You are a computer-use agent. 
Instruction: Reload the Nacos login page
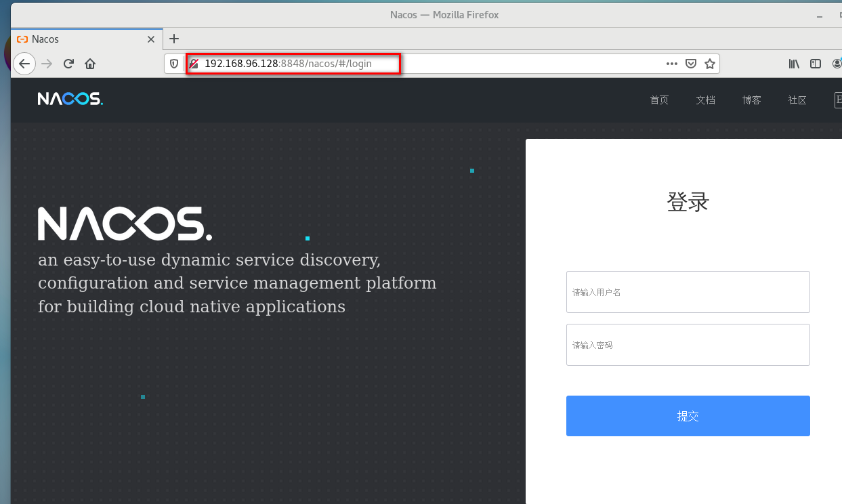pos(68,64)
